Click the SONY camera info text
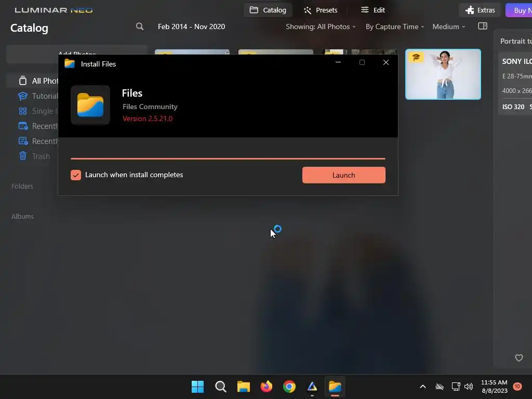Image resolution: width=532 pixels, height=399 pixels. 517,61
